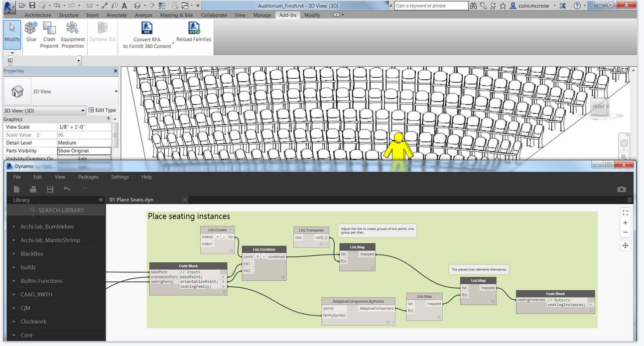Open the Packages menu in Dynamo

(x=88, y=177)
